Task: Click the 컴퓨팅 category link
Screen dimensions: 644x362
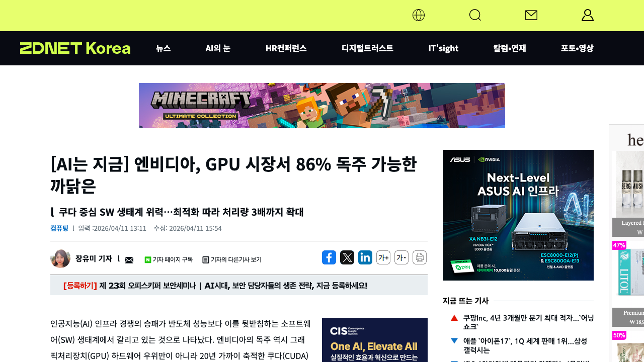Action: click(x=59, y=228)
